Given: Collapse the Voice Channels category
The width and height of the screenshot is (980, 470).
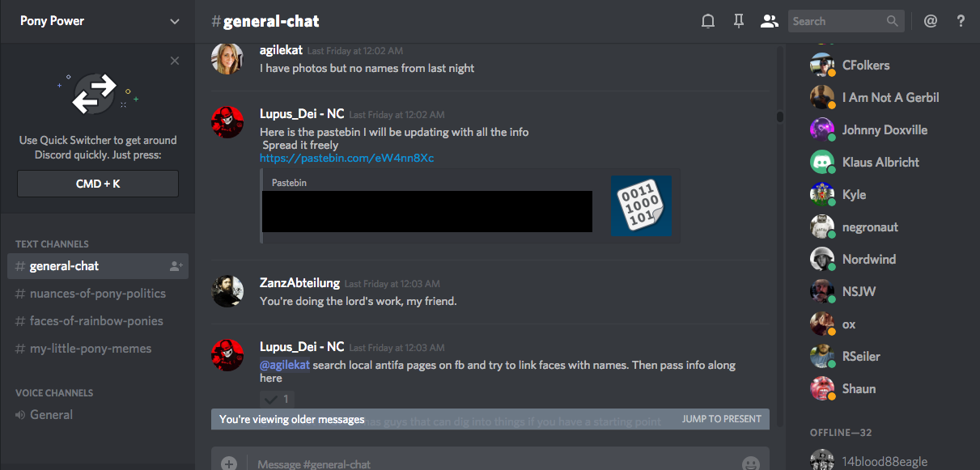Looking at the screenshot, I should click(x=54, y=392).
